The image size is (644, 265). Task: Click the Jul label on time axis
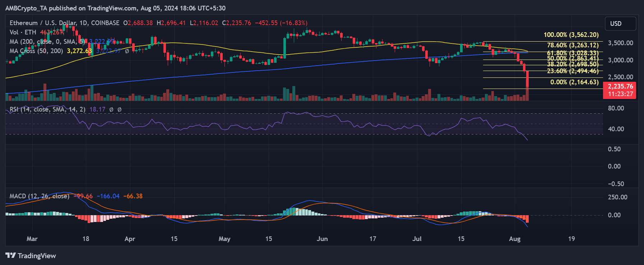point(417,239)
